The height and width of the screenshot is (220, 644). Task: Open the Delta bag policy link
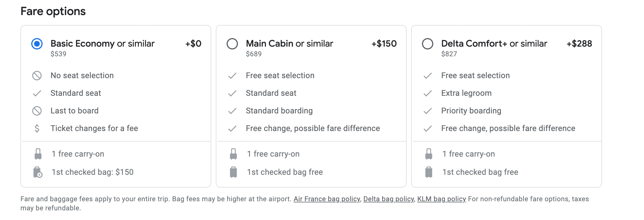coord(388,199)
